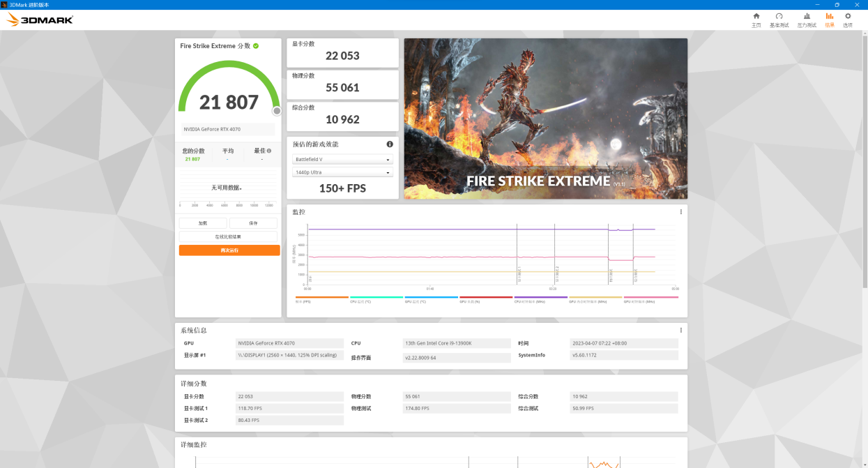Toggle the GPU 负载 (%) red legend series
Image resolution: width=868 pixels, height=468 pixels.
click(x=486, y=299)
